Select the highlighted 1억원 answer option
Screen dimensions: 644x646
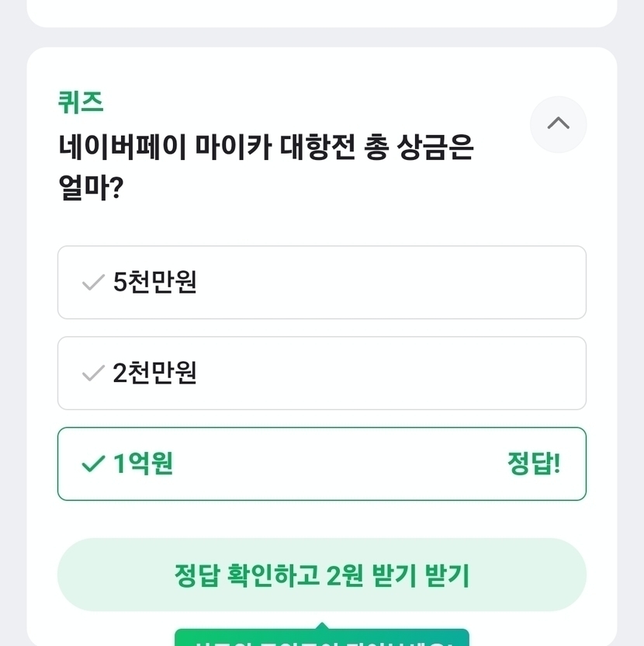(321, 464)
